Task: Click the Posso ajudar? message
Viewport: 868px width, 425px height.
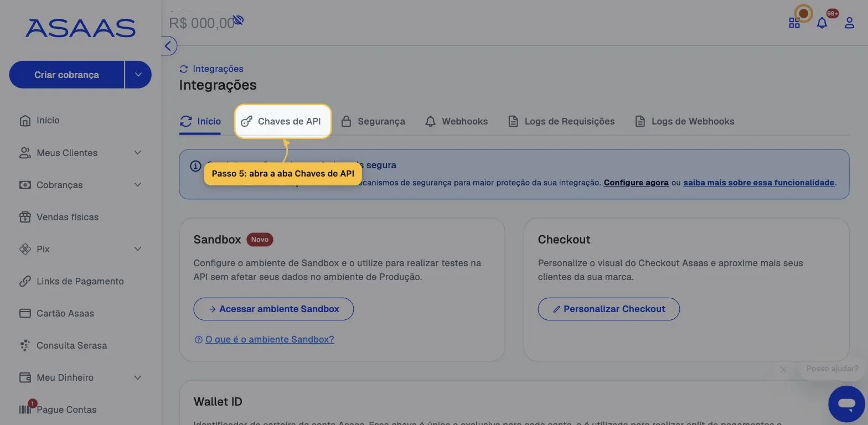Action: (x=832, y=369)
